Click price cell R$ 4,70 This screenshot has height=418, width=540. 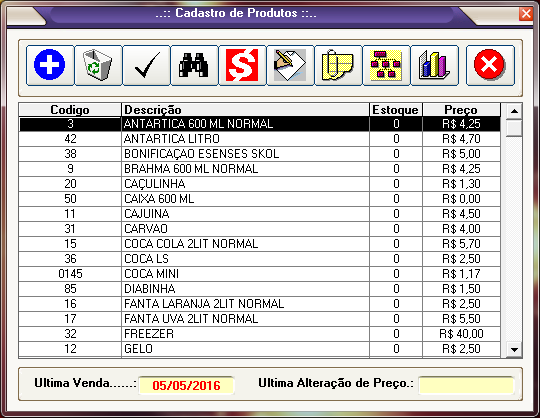(461, 139)
